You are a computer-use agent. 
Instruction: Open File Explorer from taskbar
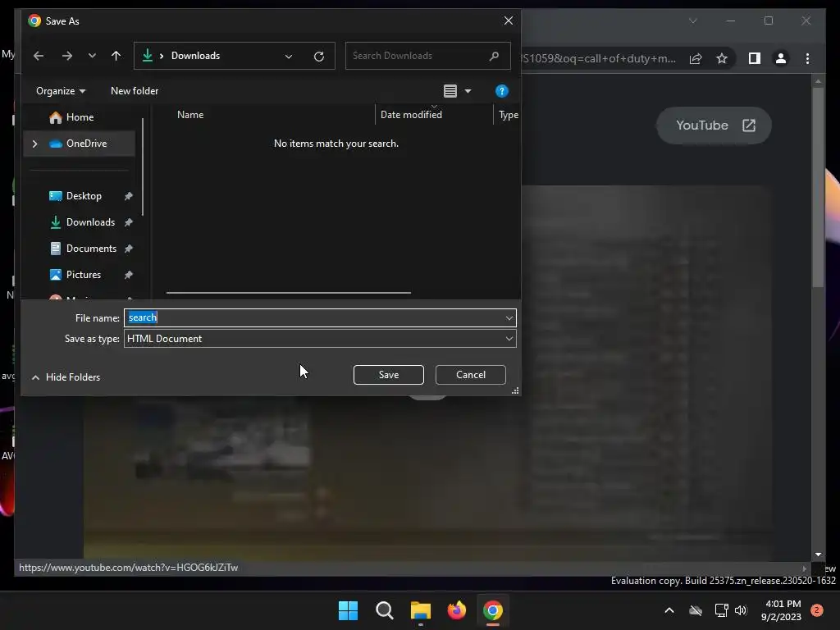click(x=421, y=610)
